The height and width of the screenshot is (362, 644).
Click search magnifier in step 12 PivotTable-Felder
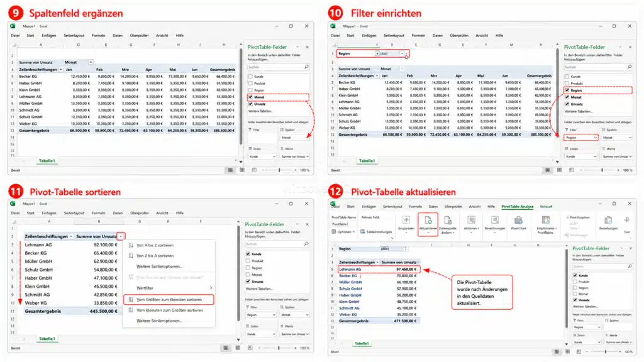coord(630,266)
